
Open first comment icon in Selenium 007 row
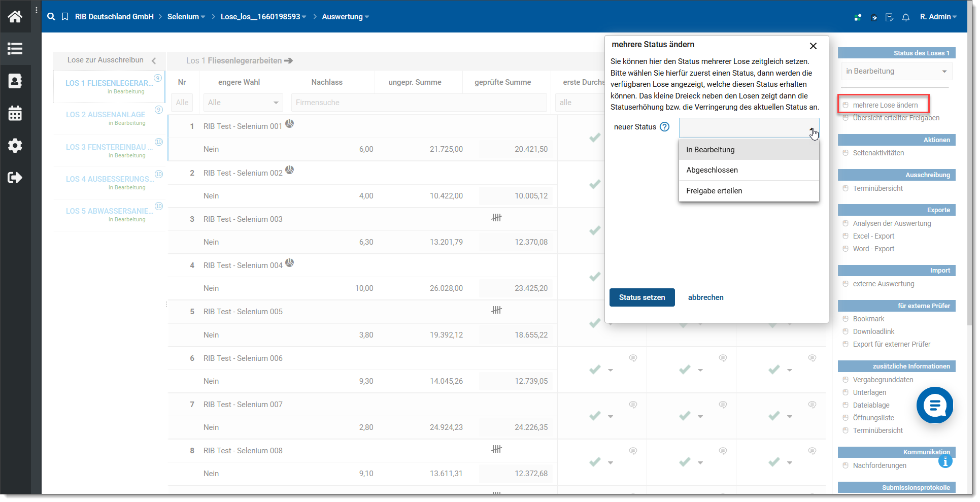[633, 405]
